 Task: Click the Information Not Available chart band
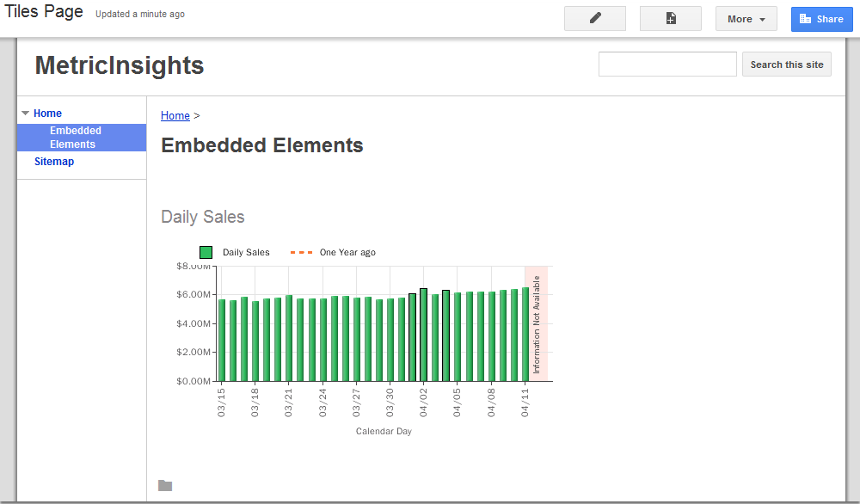pyautogui.click(x=537, y=324)
